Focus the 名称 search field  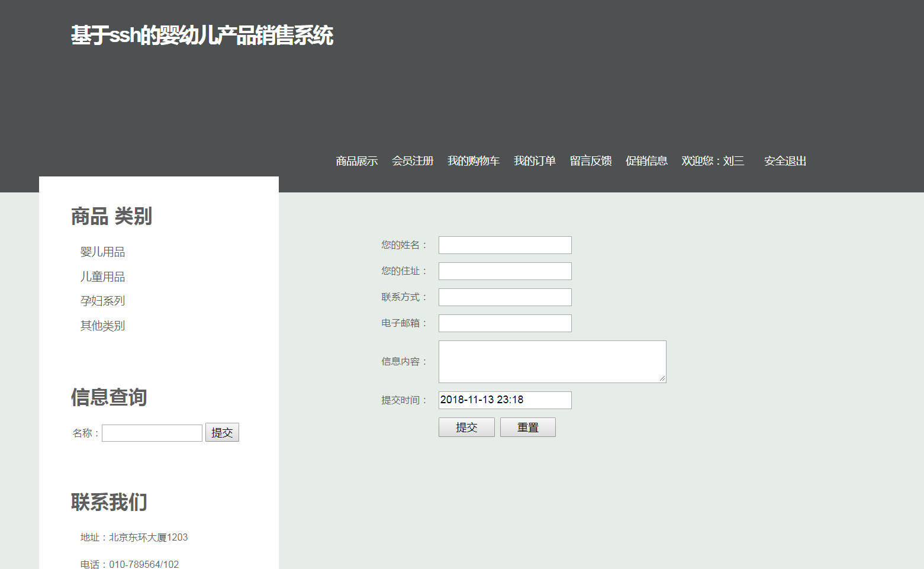tap(152, 433)
